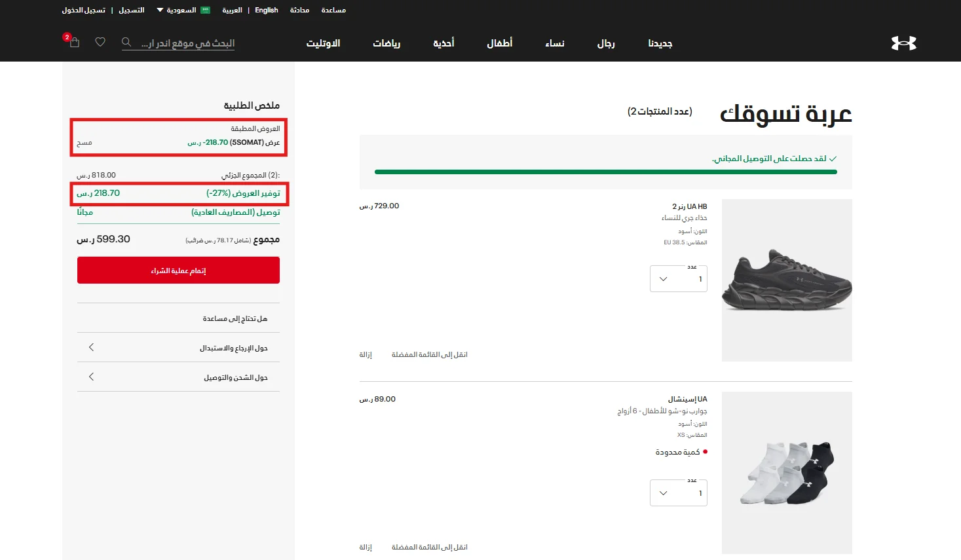Open the رجال menu
The image size is (961, 560).
606,43
